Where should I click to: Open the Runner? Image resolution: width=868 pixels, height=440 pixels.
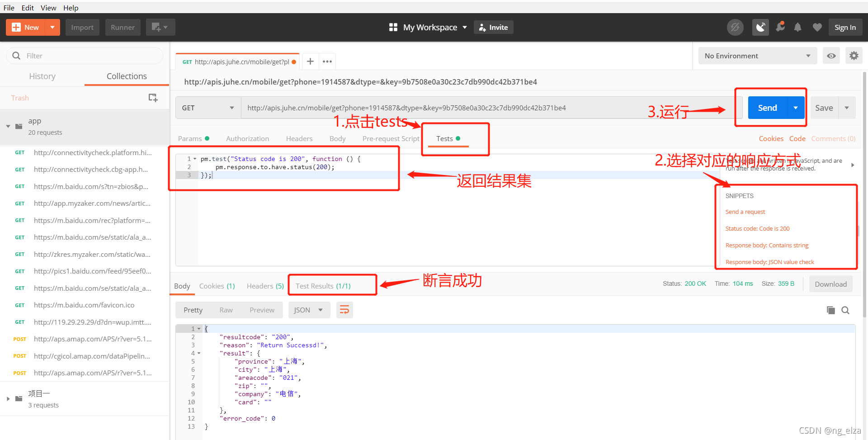point(123,27)
